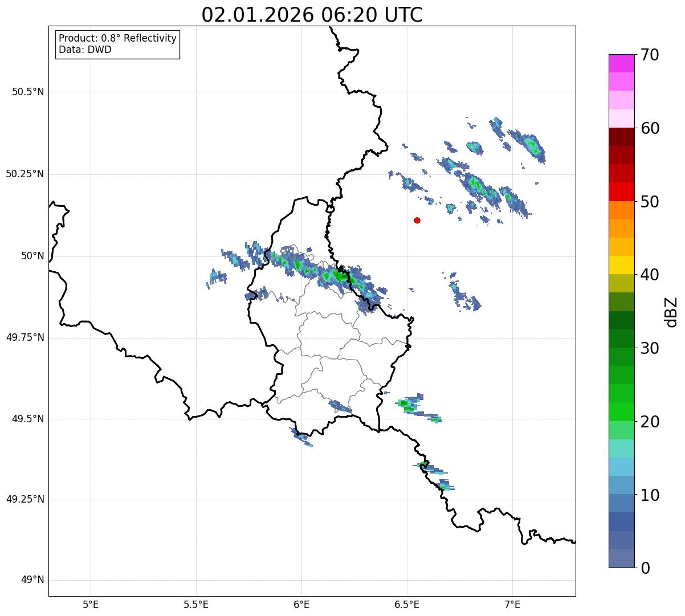The image size is (685, 616).
Task: Click the magenta swatch at colorbar top
Action: (x=621, y=63)
